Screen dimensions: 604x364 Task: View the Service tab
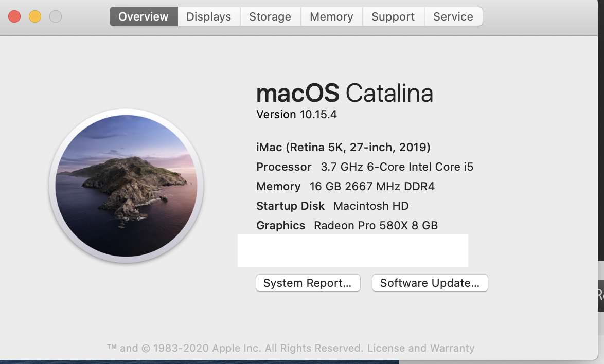[453, 16]
